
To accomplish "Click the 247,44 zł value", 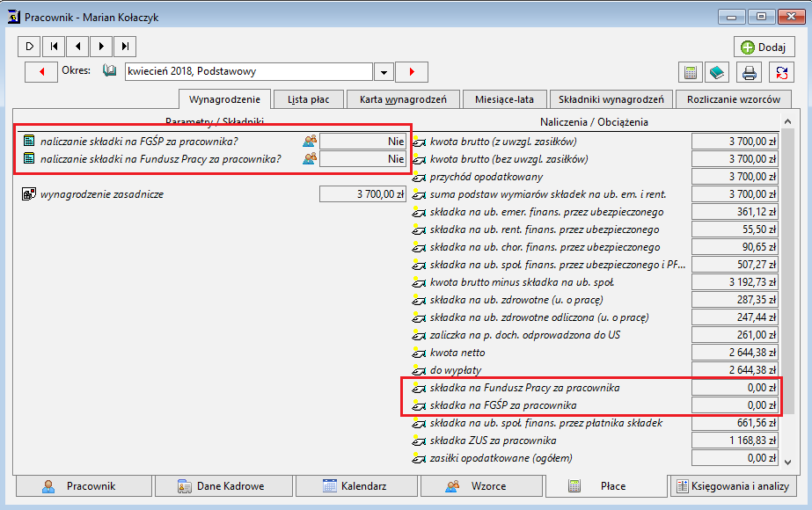I will pyautogui.click(x=735, y=317).
